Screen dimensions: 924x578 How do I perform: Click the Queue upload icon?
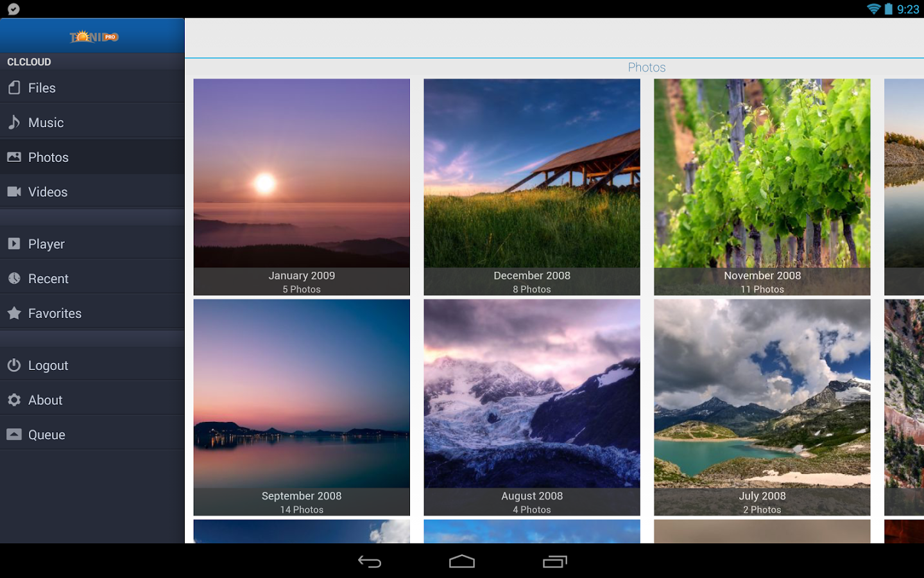tap(14, 434)
